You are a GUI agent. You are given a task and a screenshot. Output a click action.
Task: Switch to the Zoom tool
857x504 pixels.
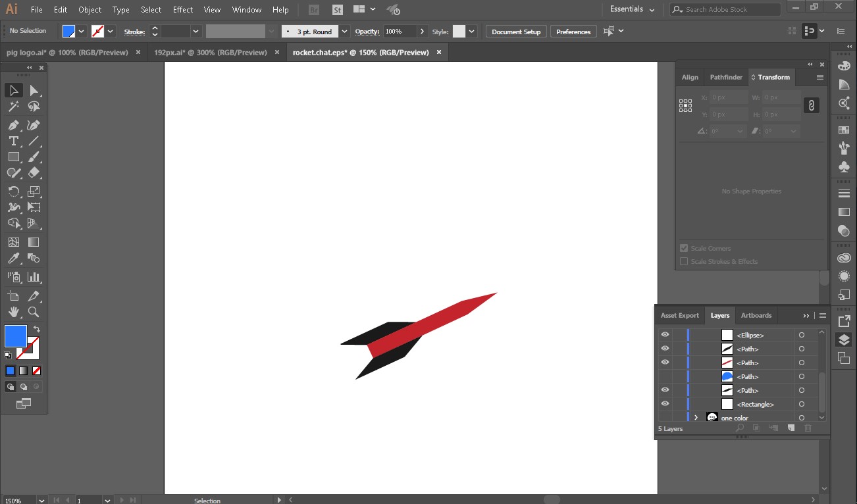coord(34,312)
